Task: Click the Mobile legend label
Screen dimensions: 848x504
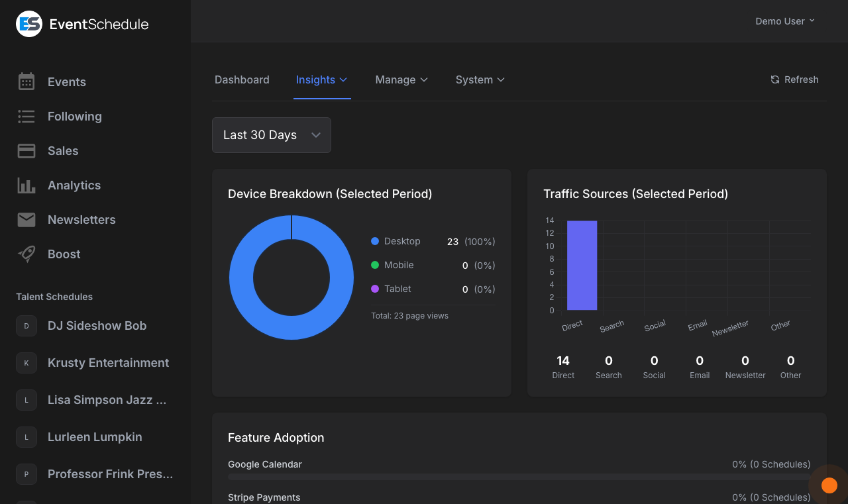Action: 399,265
